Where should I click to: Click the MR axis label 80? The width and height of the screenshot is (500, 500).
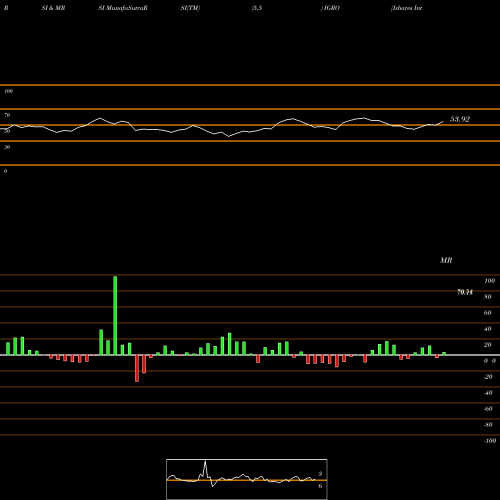coord(488,297)
